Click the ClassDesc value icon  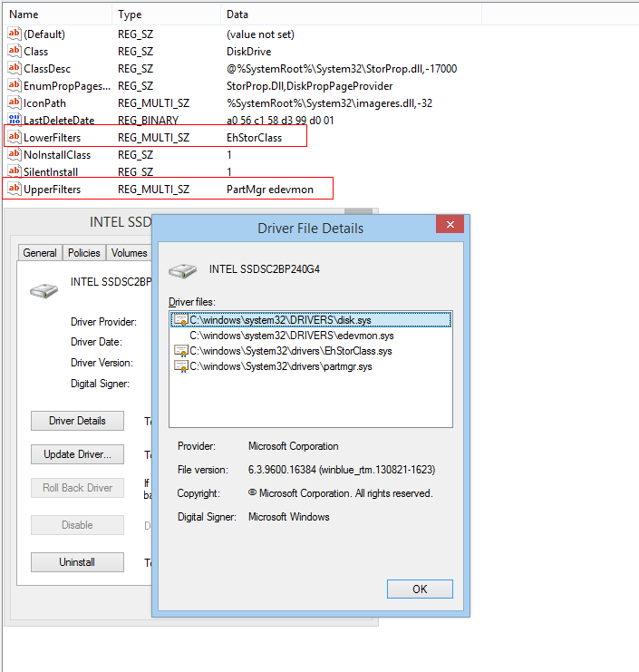click(x=15, y=68)
